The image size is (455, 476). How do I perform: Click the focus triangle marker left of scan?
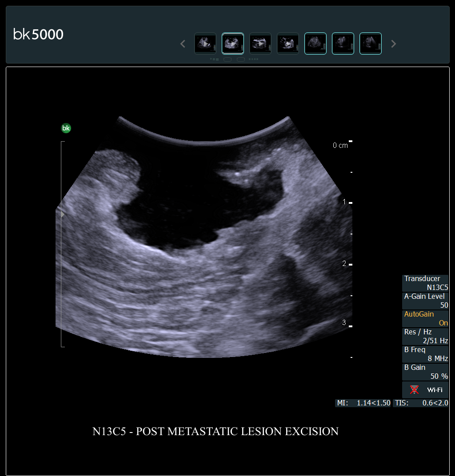coord(63,214)
